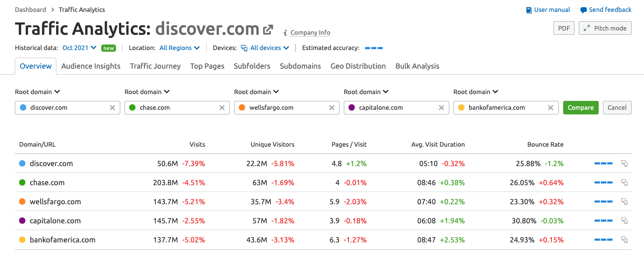
Task: Click green color dot in chase.com field
Action: coord(133,108)
